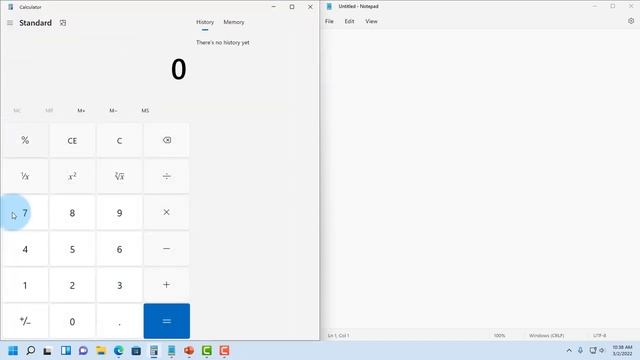Click digit 5 on the Calculator
This screenshot has width=640, height=360.
tap(72, 249)
